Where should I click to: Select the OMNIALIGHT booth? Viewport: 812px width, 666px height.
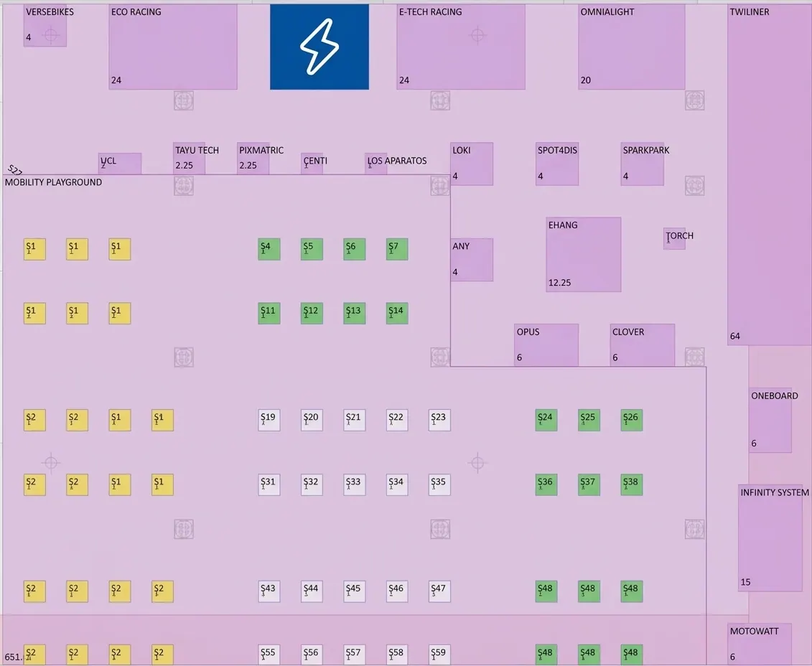[632, 47]
